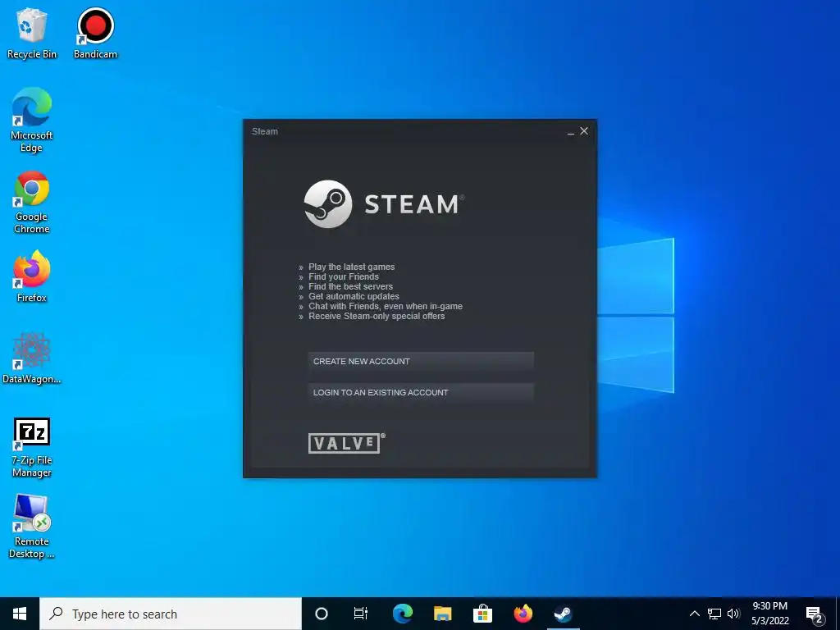Select the Firefox desktop shortcut
Screen dimensions: 840x630
point(32,277)
